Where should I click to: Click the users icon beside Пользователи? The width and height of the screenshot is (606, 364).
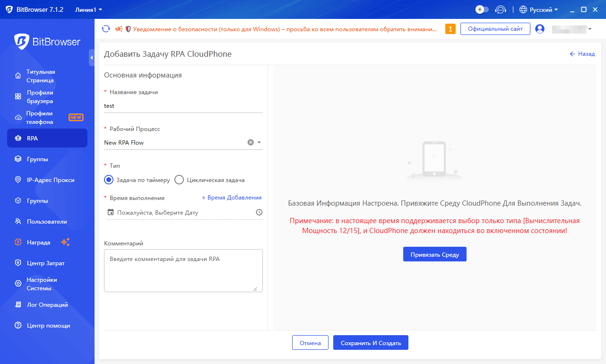click(x=18, y=222)
